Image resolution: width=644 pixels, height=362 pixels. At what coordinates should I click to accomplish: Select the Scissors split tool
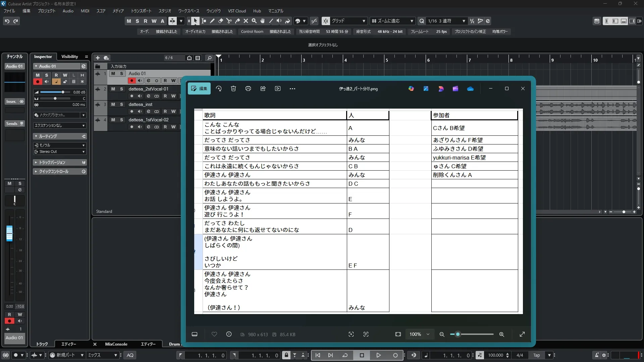pyautogui.click(x=229, y=21)
